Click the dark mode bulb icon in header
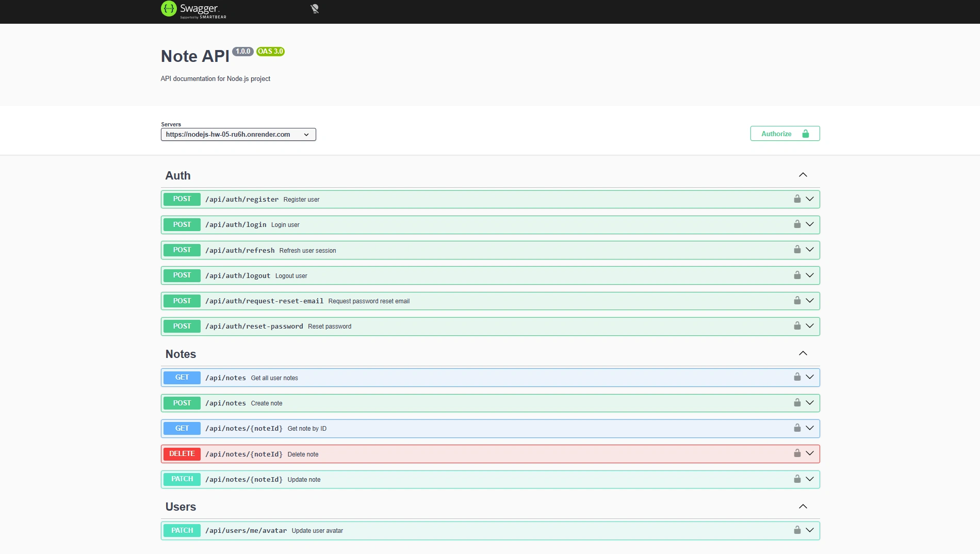The width and height of the screenshot is (980, 554). click(x=315, y=9)
